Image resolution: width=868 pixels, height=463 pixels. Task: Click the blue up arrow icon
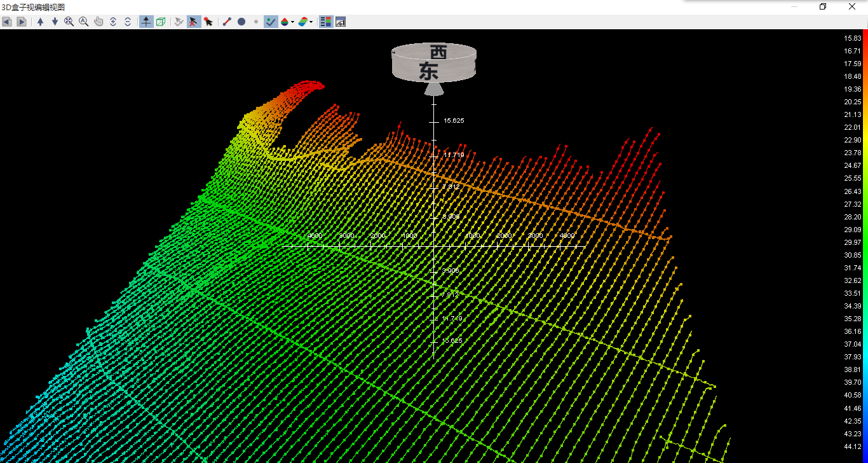coord(41,22)
